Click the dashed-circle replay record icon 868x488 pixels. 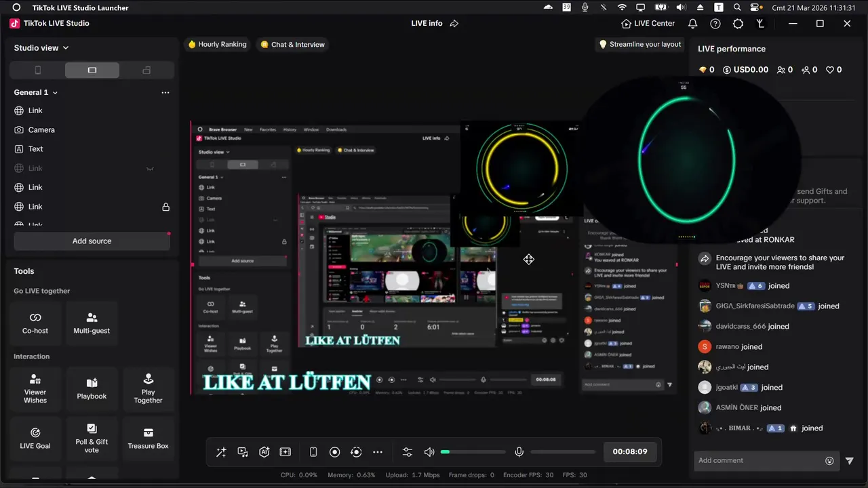tap(356, 452)
